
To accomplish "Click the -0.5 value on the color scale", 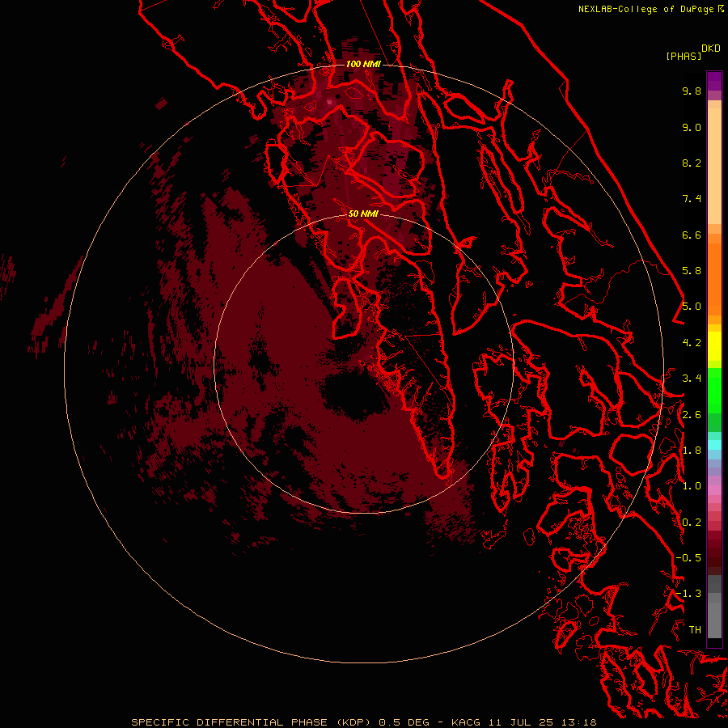I will tap(688, 558).
